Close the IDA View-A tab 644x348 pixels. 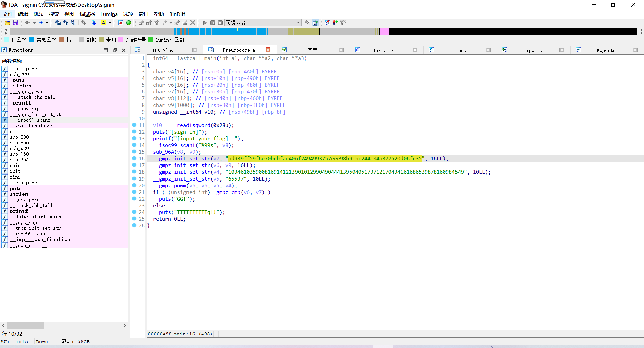pyautogui.click(x=195, y=50)
